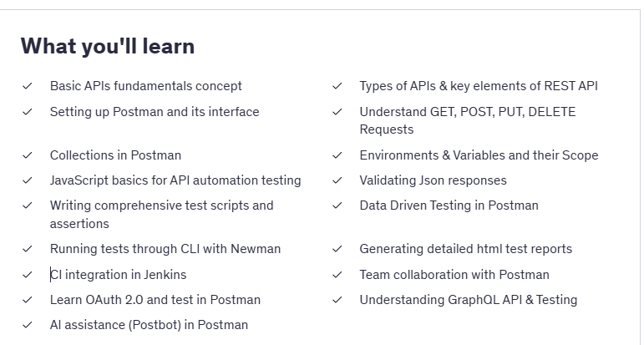Click the What you'll learn heading

click(x=108, y=46)
